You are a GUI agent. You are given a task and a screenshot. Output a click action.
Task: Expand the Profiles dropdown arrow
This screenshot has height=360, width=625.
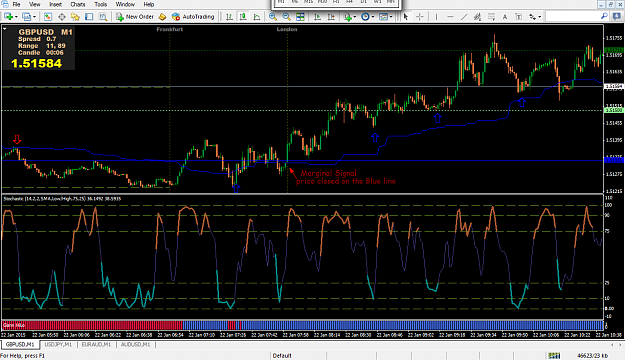point(34,17)
